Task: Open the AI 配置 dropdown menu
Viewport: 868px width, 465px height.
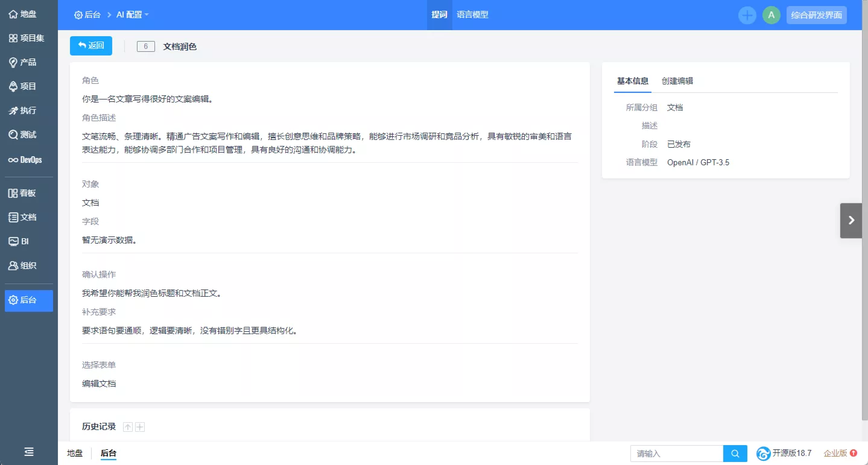Action: tap(132, 15)
